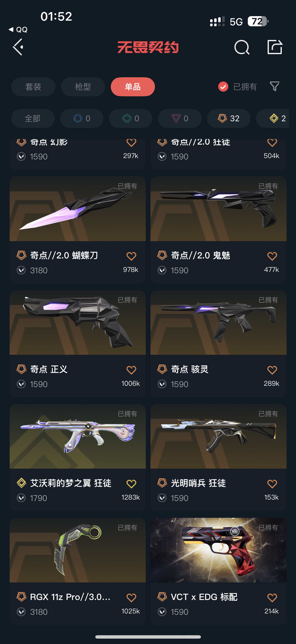Return to QQ via status bar link
This screenshot has height=644, width=296.
(x=18, y=30)
